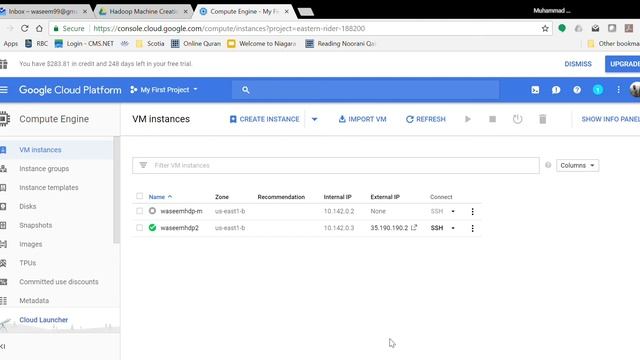
Task: Open the blue notifications badge icon
Action: click(598, 90)
